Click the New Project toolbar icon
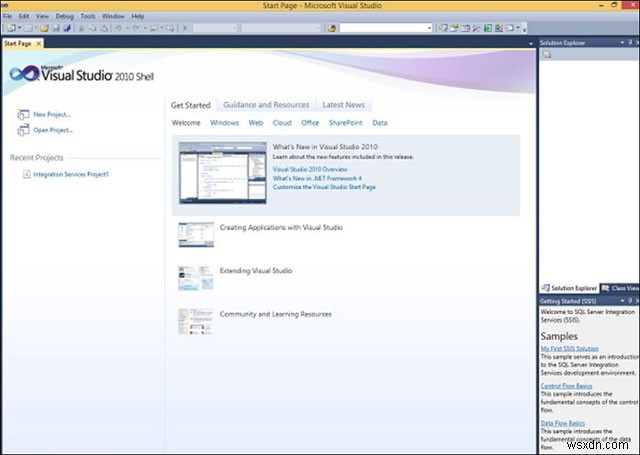The width and height of the screenshot is (640, 455). (x=11, y=28)
